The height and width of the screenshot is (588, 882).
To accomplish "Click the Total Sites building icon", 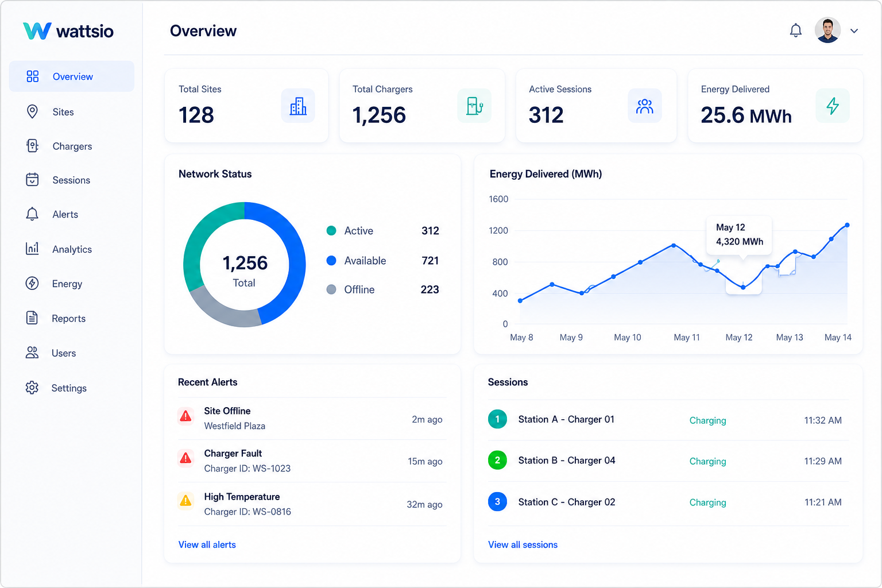I will (x=298, y=106).
